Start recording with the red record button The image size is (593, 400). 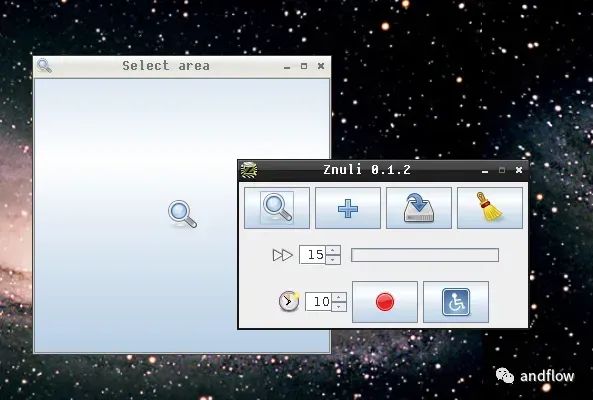coord(385,302)
